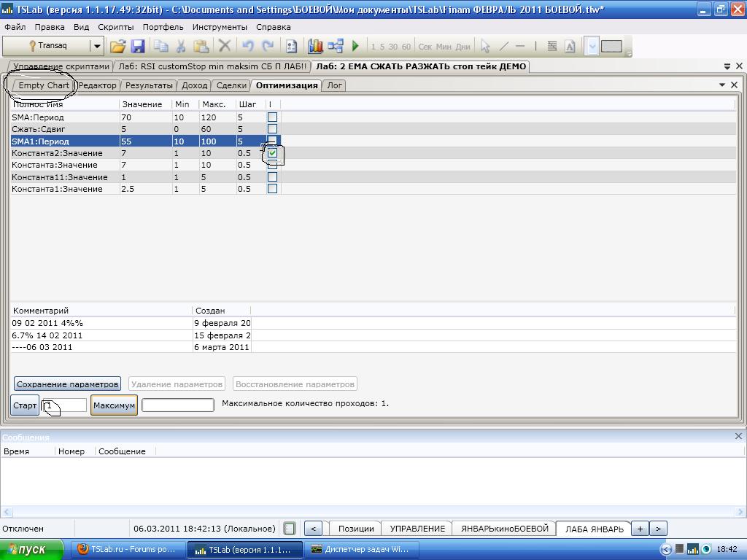Screen dimensions: 747x560
Task: Click the input field next to Максимум
Action: [x=177, y=405]
